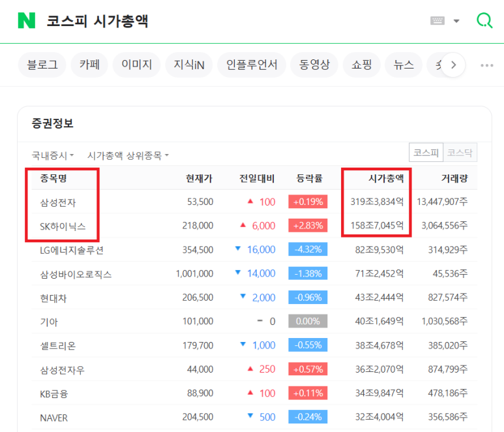Open the 시가총액 상위종목 dropdown
The width and height of the screenshot is (504, 432).
[x=128, y=156]
